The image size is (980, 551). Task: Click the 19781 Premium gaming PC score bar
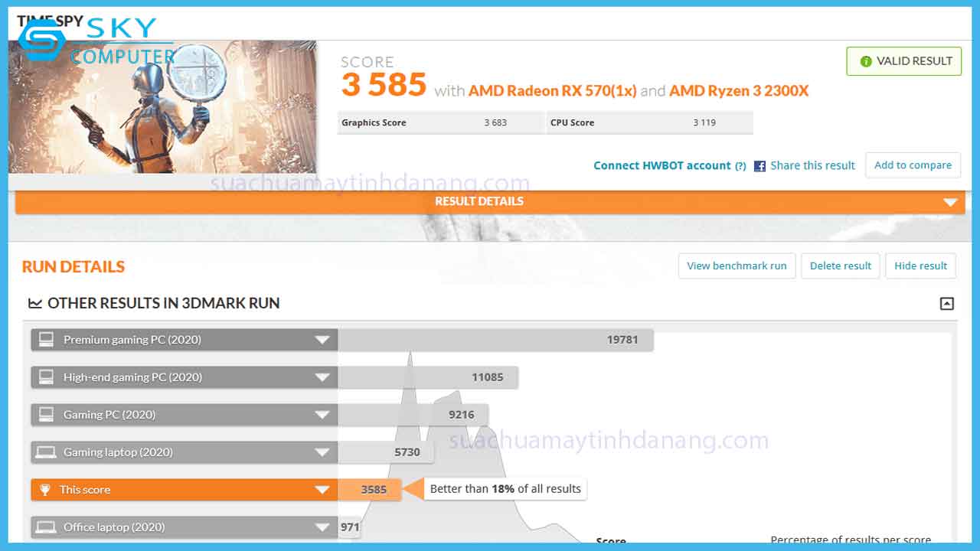coord(495,340)
